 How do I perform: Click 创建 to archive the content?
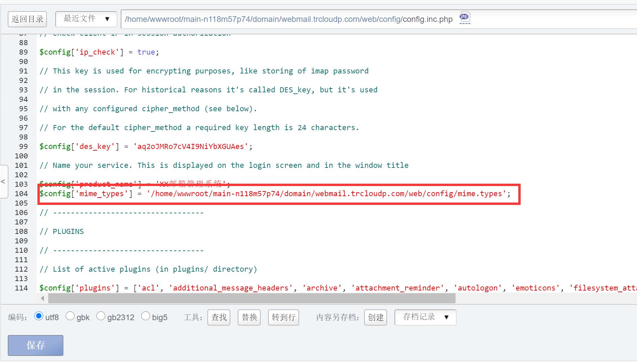click(x=375, y=317)
